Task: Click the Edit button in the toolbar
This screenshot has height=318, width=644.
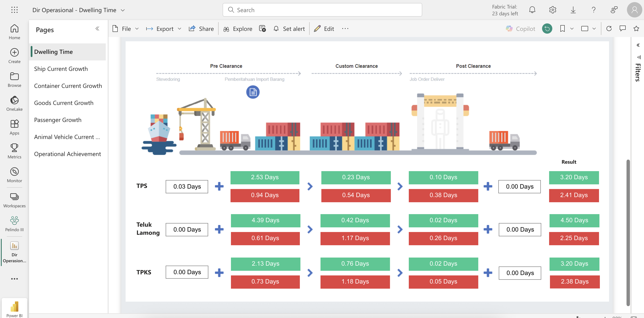Action: tap(324, 29)
